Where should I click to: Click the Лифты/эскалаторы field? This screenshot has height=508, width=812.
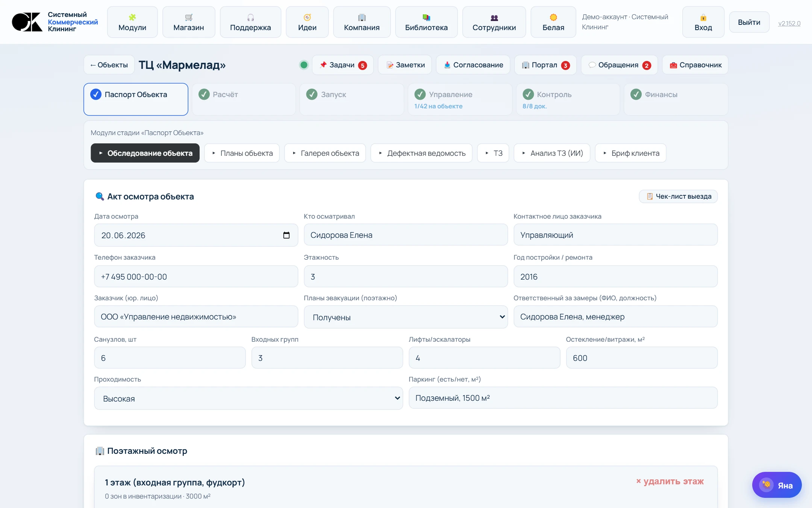[x=484, y=358]
